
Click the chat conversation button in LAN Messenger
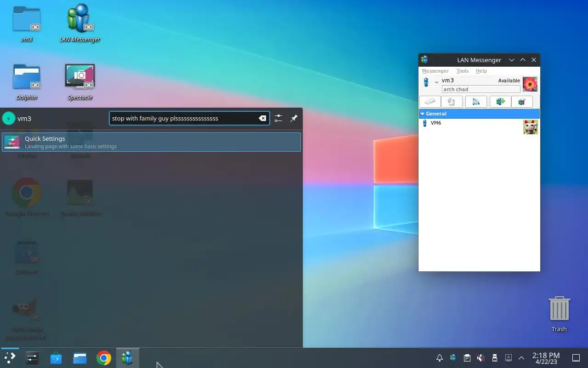tap(430, 102)
